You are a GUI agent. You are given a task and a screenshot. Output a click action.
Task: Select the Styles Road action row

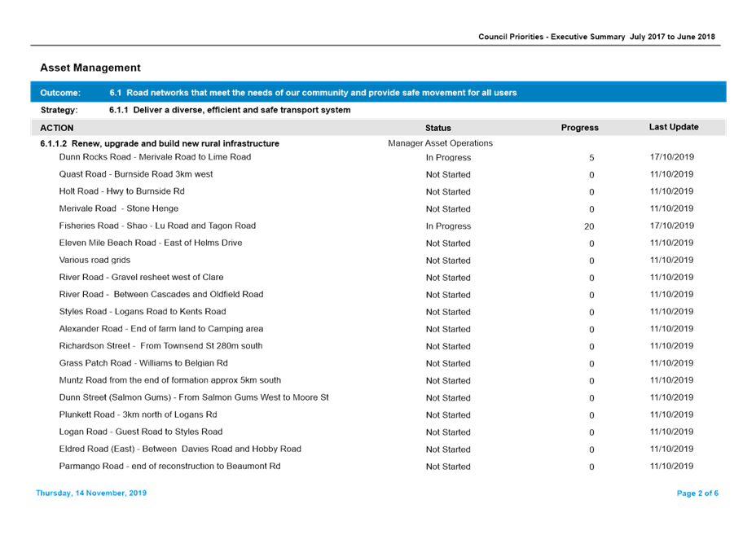point(143,312)
